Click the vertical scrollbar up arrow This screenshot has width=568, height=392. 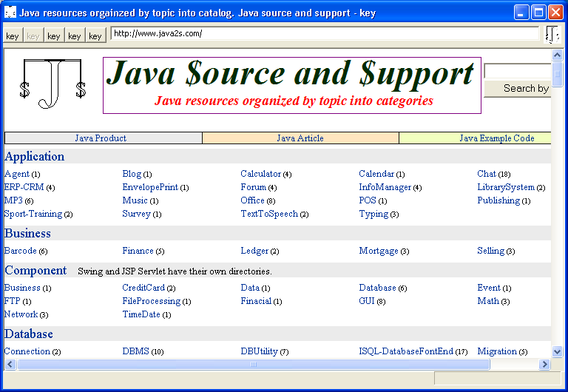[x=557, y=55]
